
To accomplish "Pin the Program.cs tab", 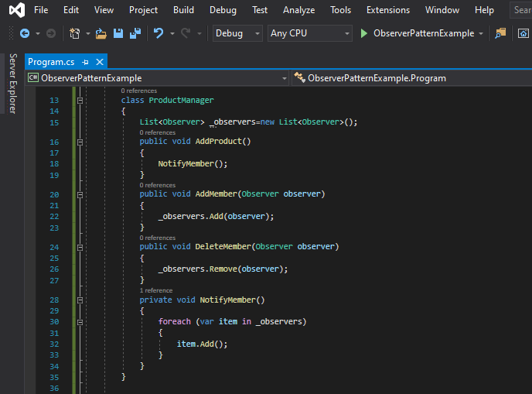I will 86,62.
